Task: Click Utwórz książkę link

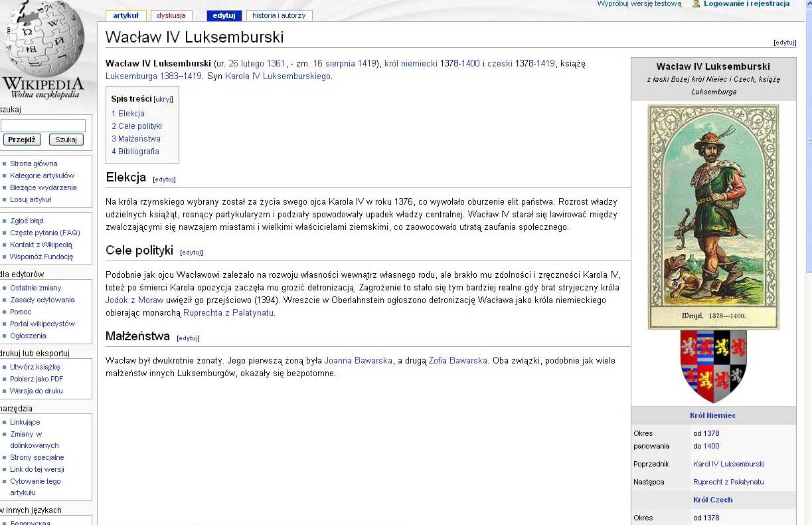Action: tap(35, 367)
